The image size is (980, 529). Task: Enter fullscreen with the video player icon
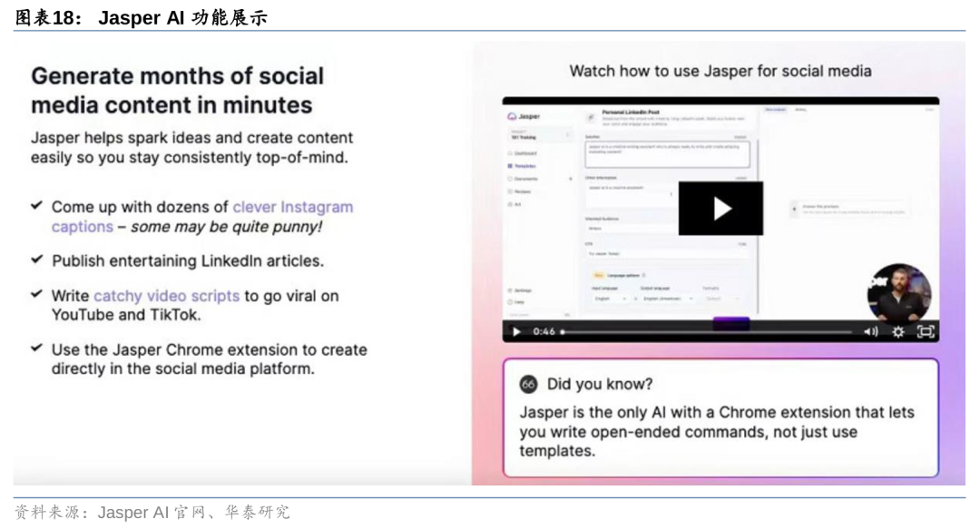click(x=926, y=331)
